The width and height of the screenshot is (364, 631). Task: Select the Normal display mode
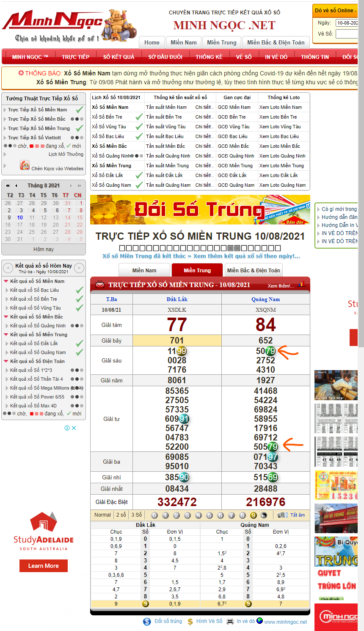pyautogui.click(x=102, y=515)
